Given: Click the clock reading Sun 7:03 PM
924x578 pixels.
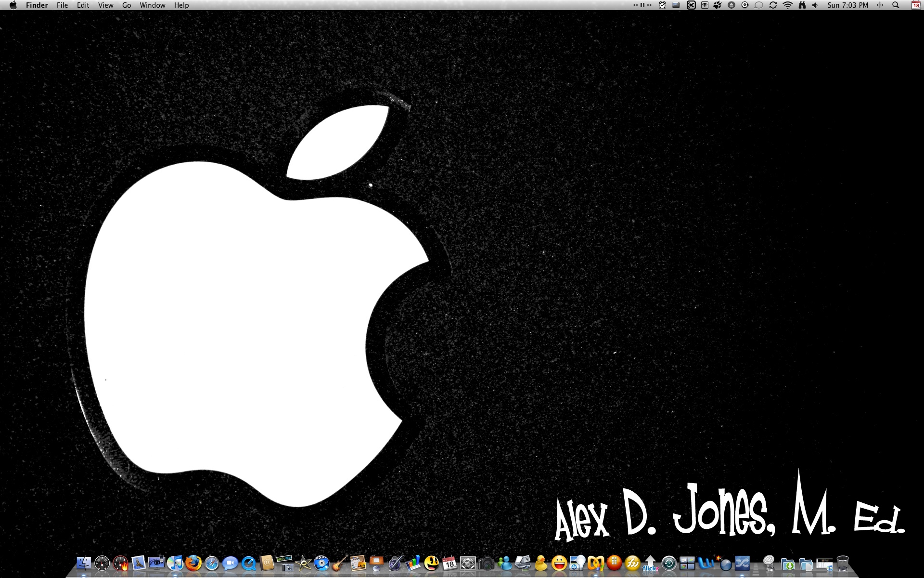Looking at the screenshot, I should click(848, 5).
